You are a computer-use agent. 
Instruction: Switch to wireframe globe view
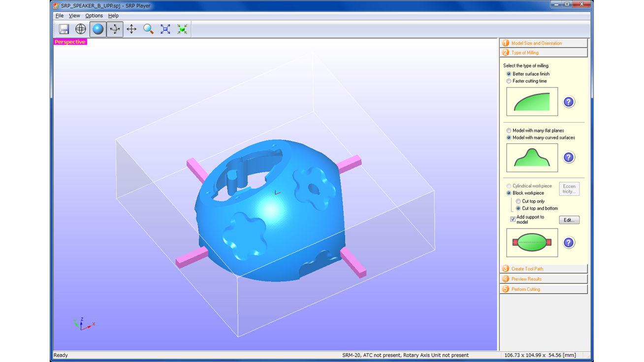click(81, 29)
